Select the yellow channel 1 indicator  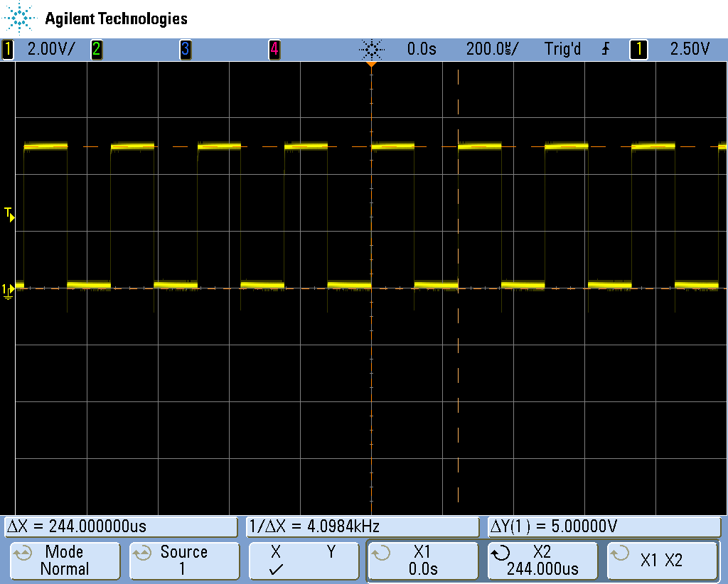(x=8, y=49)
